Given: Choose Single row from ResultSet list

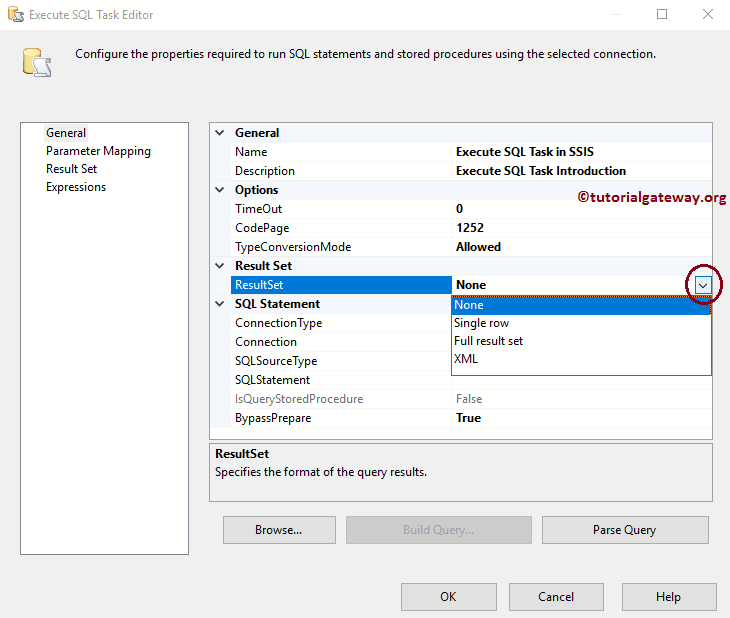Looking at the screenshot, I should tap(482, 323).
